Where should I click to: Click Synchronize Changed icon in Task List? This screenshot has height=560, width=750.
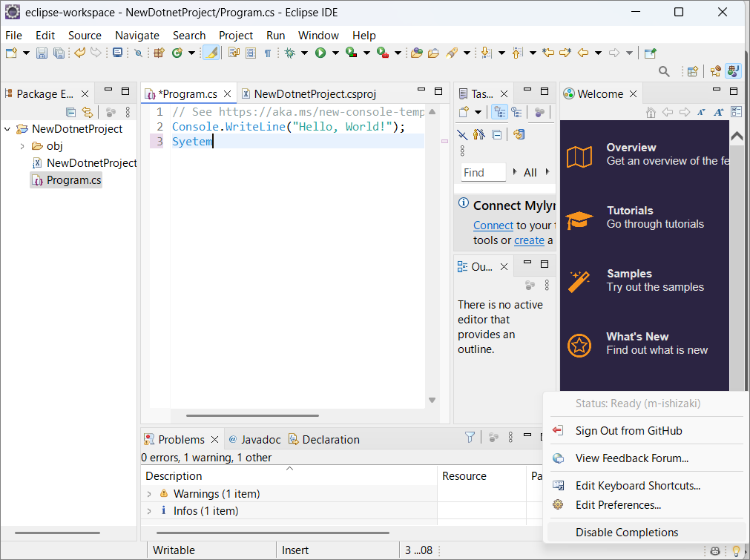pos(519,134)
